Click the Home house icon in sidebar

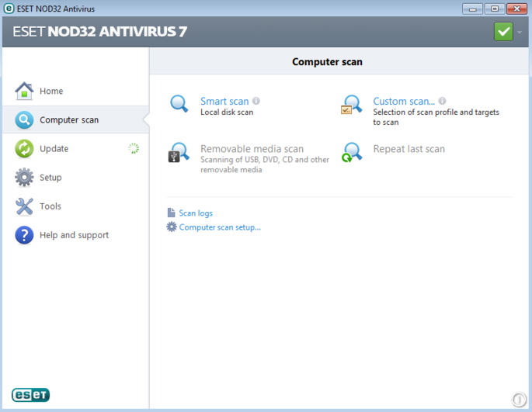click(x=24, y=91)
